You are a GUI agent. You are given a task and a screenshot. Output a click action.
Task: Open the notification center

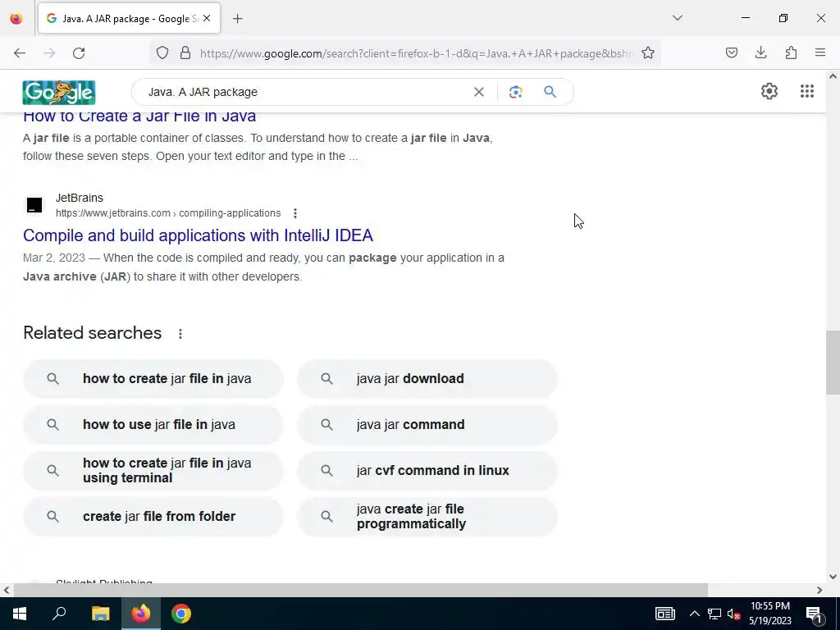click(x=814, y=614)
